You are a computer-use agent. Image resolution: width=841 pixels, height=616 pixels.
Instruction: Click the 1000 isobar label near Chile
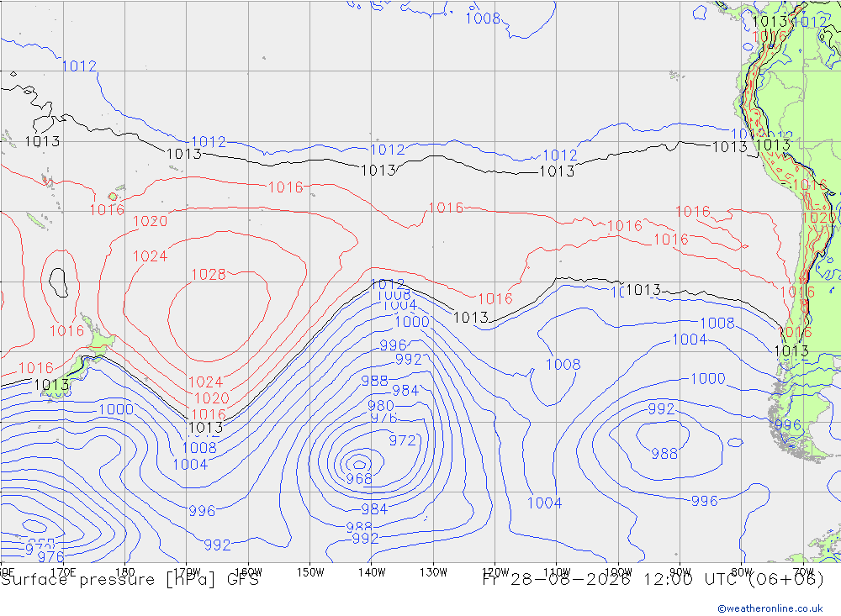tap(708, 378)
